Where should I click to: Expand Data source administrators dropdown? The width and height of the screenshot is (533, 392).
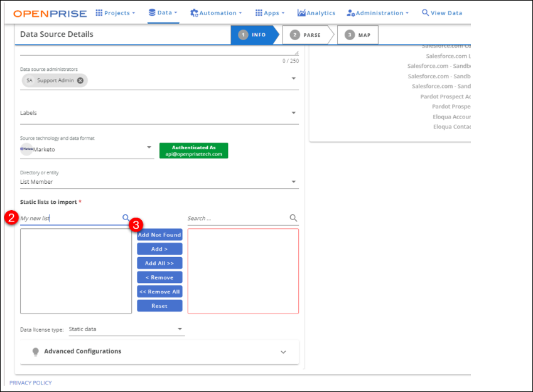pyautogui.click(x=294, y=78)
